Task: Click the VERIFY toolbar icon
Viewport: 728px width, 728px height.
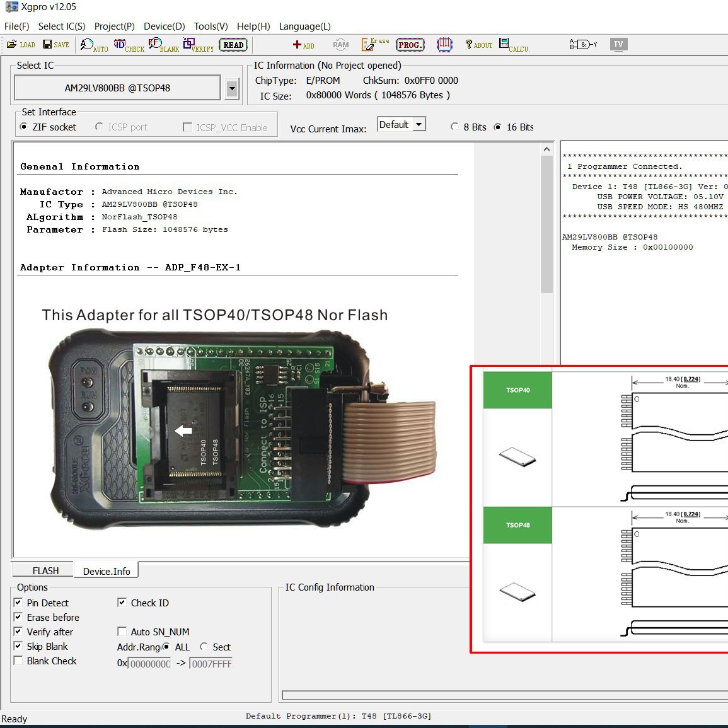Action: (198, 45)
